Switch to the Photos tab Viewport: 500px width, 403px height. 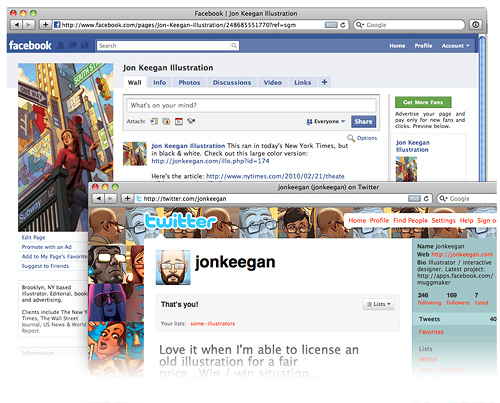[189, 82]
